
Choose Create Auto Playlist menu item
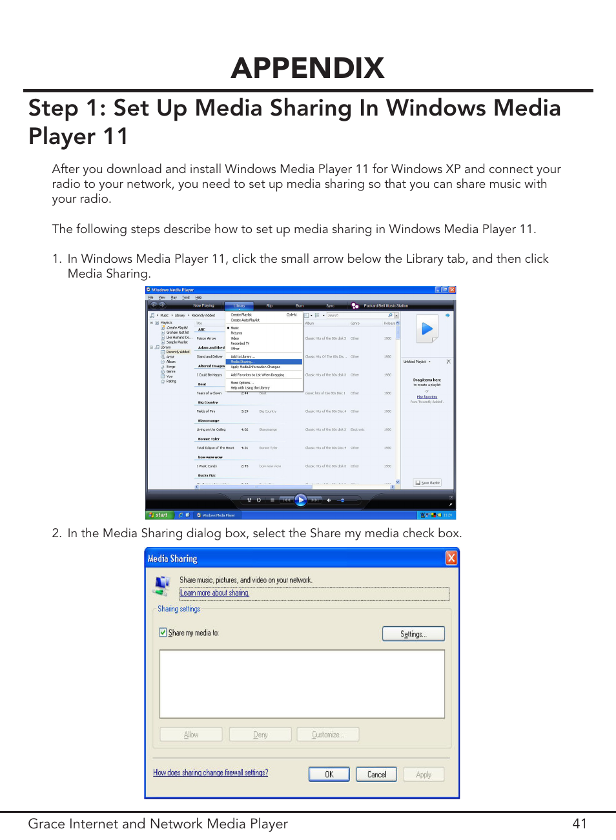click(264, 320)
